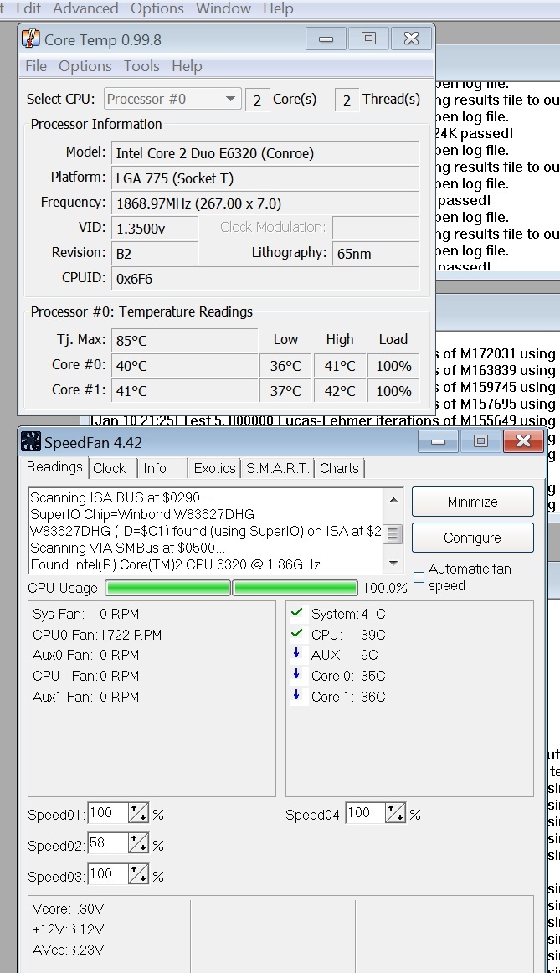Click the AUX temperature down-arrow icon
The height and width of the screenshot is (973, 560).
click(x=296, y=653)
